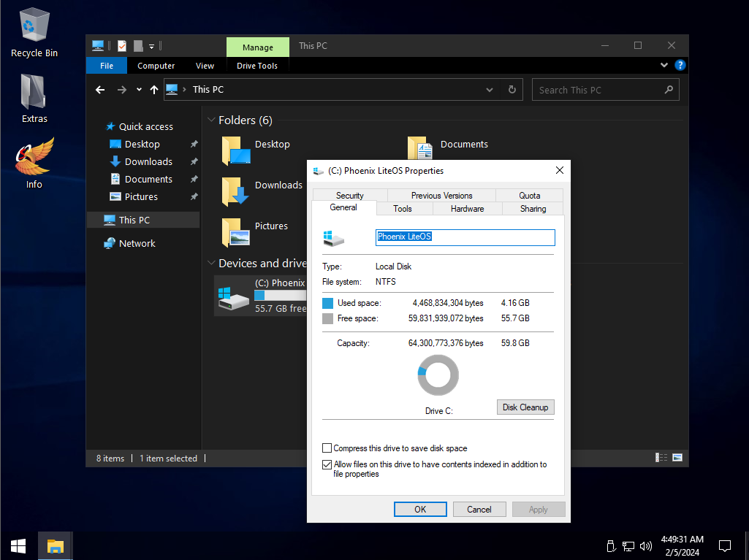Uncheck Allow files to be indexed
This screenshot has height=560, width=749.
pyautogui.click(x=327, y=464)
